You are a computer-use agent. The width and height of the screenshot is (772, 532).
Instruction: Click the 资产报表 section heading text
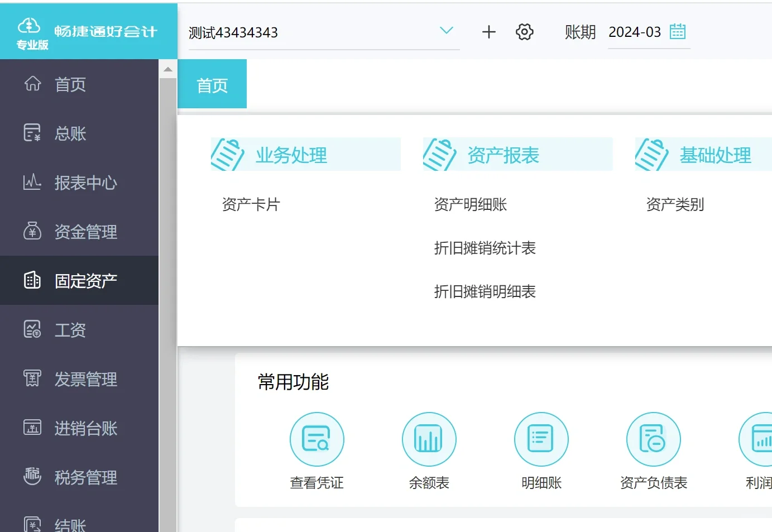[x=504, y=155]
